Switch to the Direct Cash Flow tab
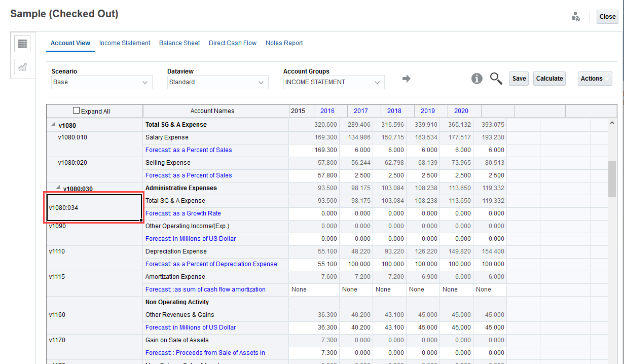This screenshot has width=624, height=364. point(233,43)
